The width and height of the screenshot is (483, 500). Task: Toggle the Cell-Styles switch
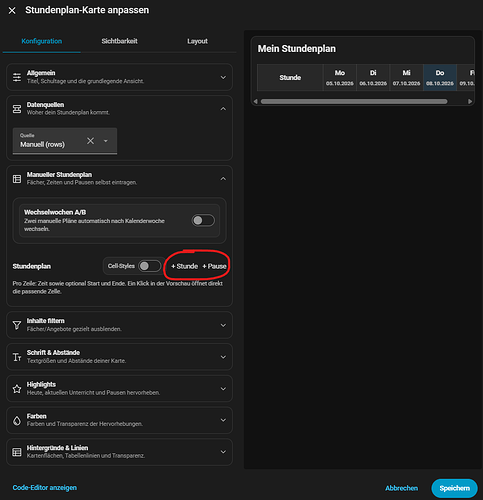149,266
